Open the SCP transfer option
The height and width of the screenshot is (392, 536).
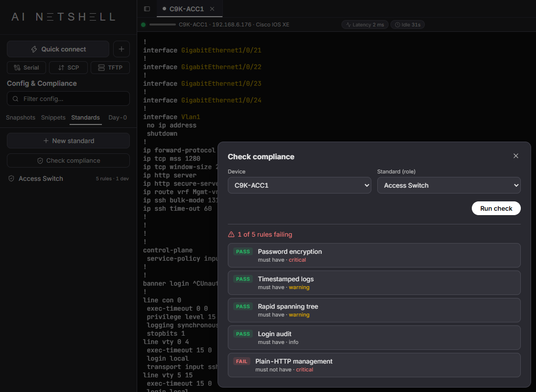[x=69, y=68]
